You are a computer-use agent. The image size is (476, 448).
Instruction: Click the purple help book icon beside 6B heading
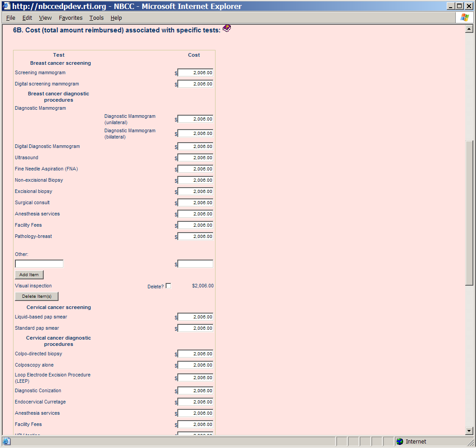pyautogui.click(x=227, y=28)
